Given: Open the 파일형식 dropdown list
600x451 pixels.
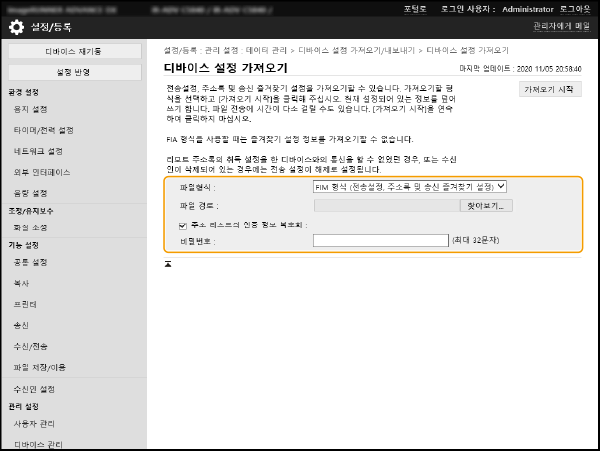Looking at the screenshot, I should tap(410, 186).
